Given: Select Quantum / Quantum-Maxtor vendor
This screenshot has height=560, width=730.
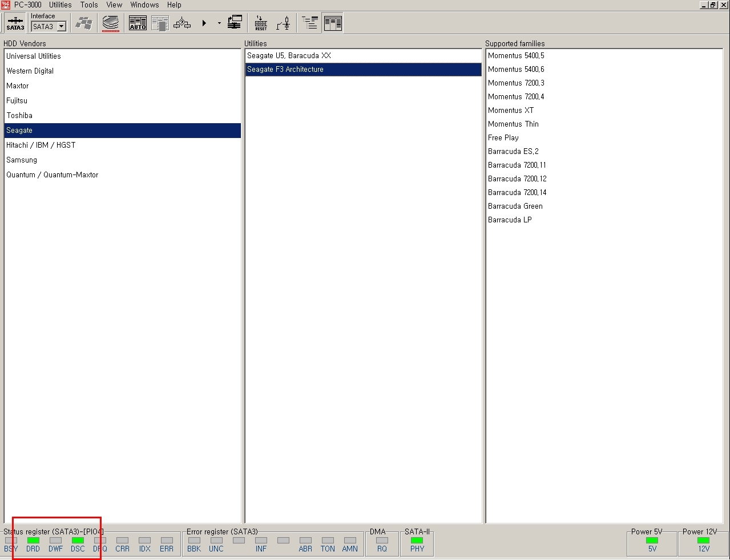Looking at the screenshot, I should (123, 175).
